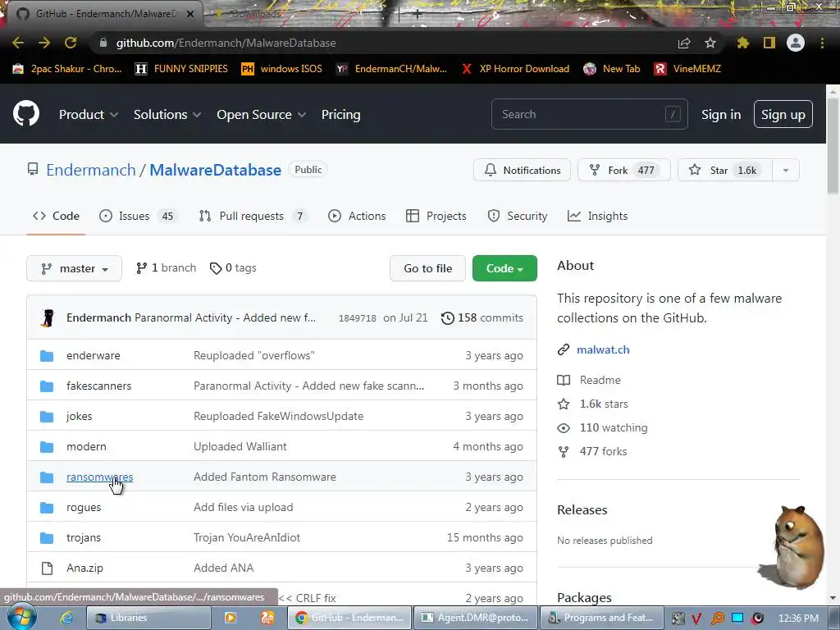
Task: Click the magnifier tray icon
Action: click(x=717, y=619)
